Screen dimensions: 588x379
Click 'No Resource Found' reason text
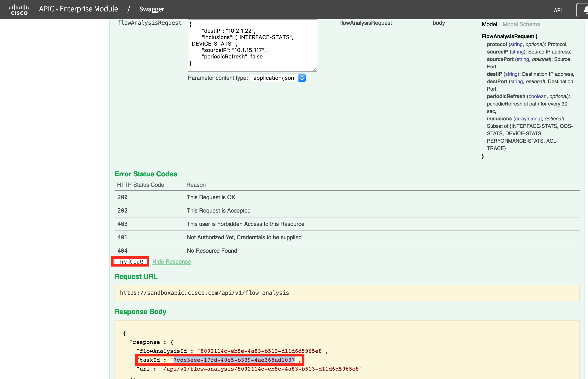pyautogui.click(x=212, y=251)
